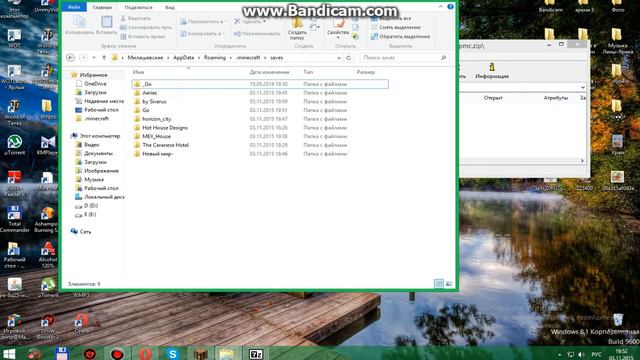Open the Копировать в dropdown

203,34
